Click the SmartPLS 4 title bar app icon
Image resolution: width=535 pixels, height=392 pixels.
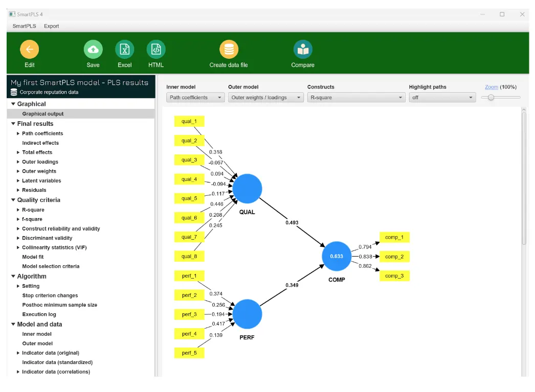pyautogui.click(x=12, y=14)
